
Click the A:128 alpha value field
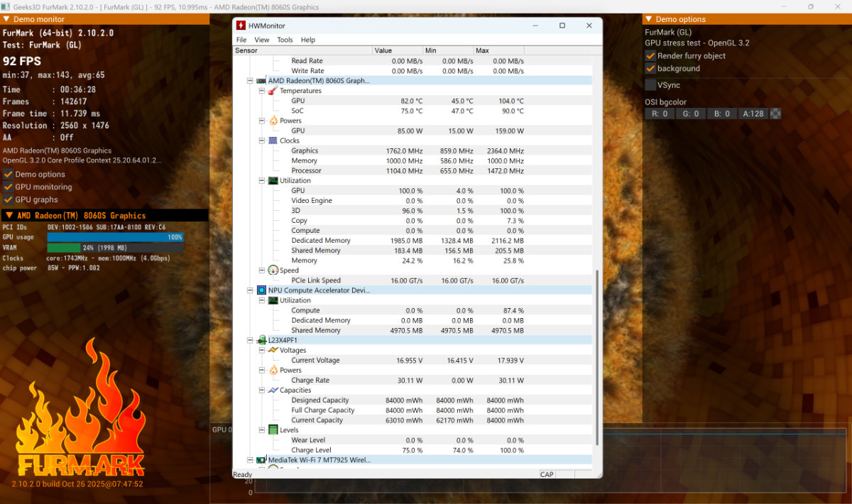(753, 114)
